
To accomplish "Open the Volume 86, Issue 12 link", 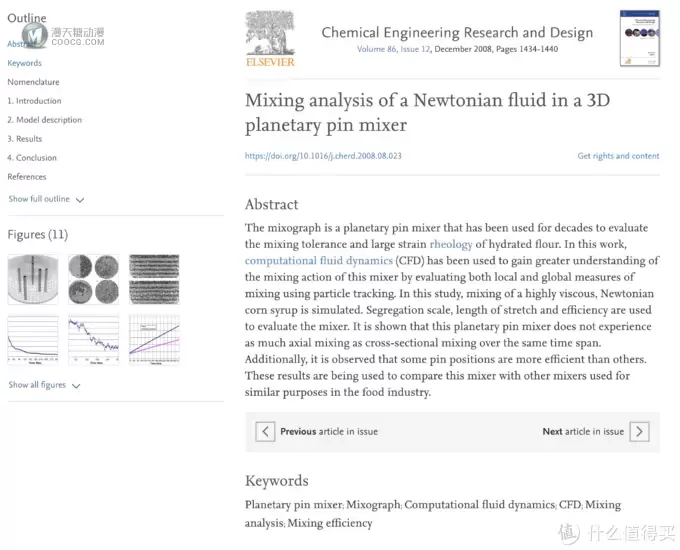I will pyautogui.click(x=393, y=49).
